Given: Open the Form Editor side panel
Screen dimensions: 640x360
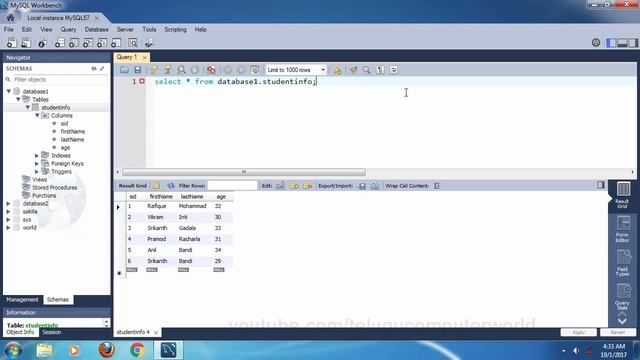Looking at the screenshot, I should point(623,229).
